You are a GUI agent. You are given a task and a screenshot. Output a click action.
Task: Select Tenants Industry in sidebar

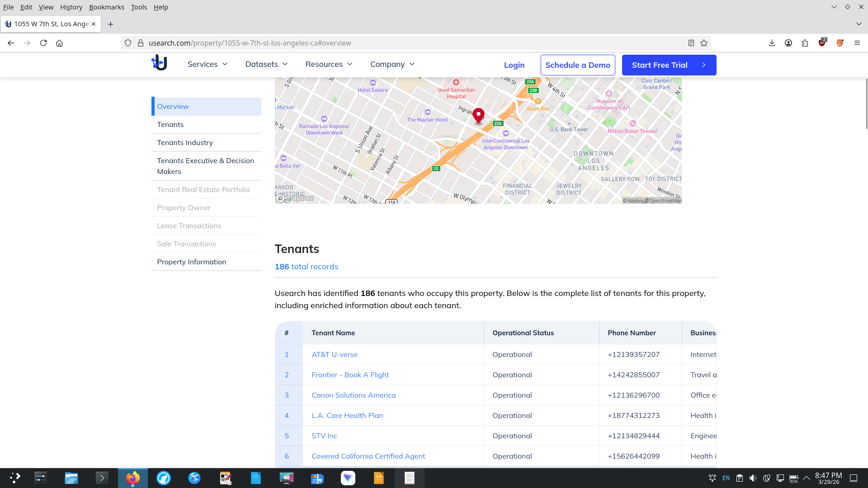click(x=185, y=142)
